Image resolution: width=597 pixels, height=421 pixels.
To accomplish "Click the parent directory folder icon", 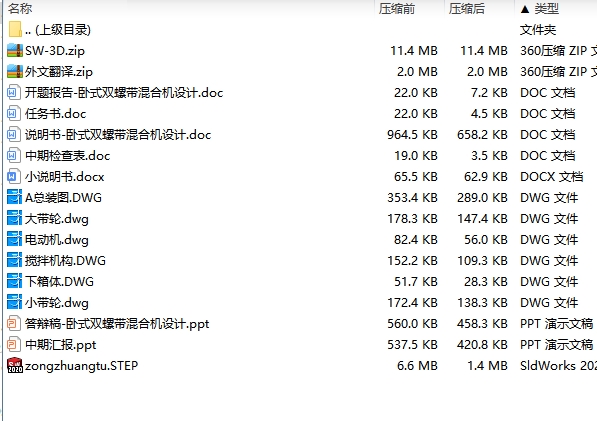I will tap(15, 30).
